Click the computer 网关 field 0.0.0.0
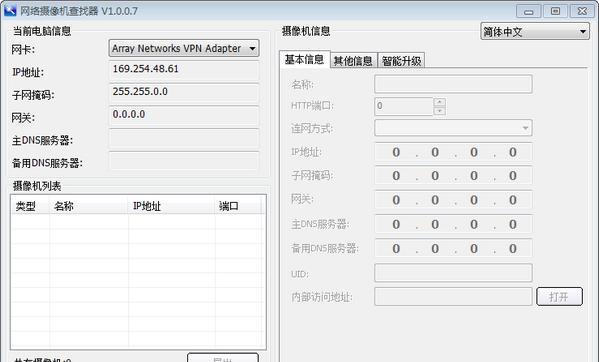The image size is (599, 362). click(x=184, y=116)
